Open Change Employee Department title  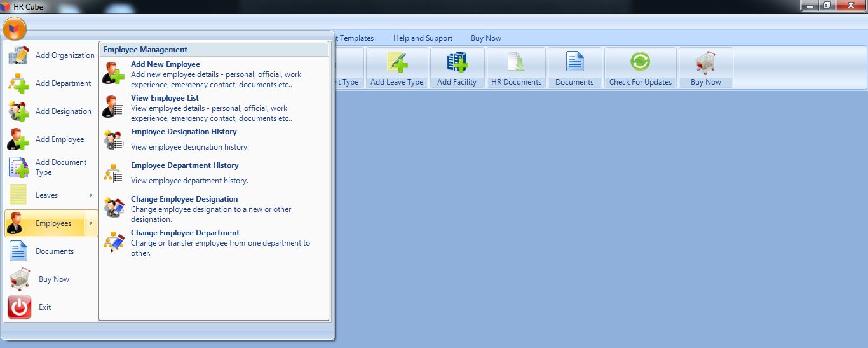coord(186,233)
